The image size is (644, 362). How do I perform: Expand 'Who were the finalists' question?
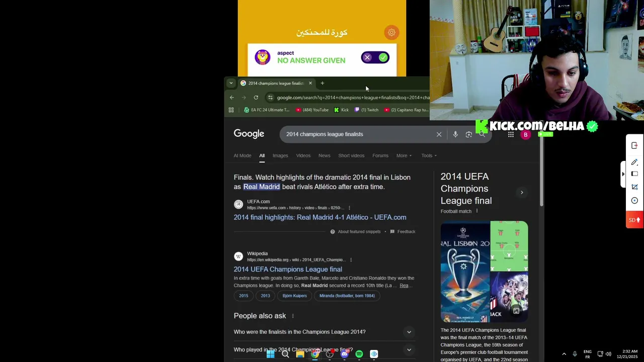[325, 332]
